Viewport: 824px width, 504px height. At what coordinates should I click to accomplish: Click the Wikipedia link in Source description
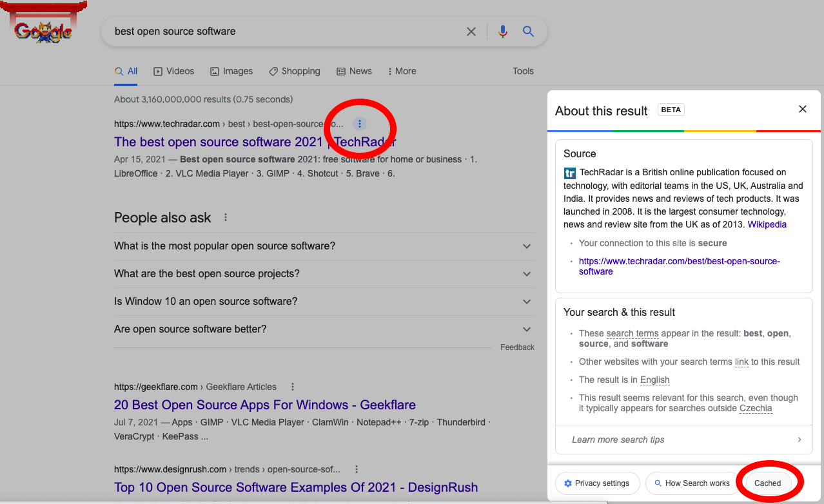pyautogui.click(x=767, y=225)
